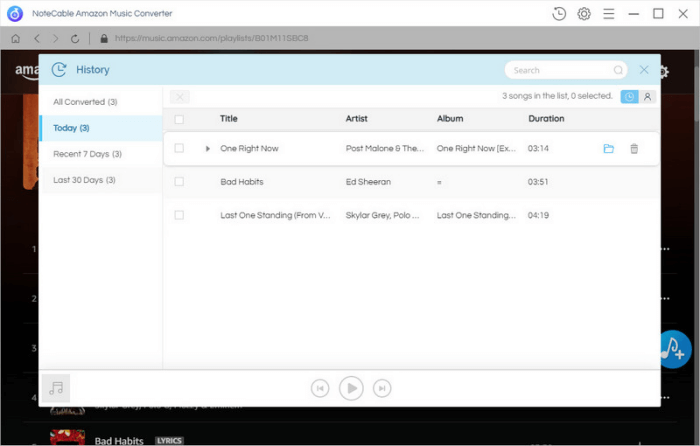
Task: Click the magnifier icon in search box
Action: tap(618, 70)
